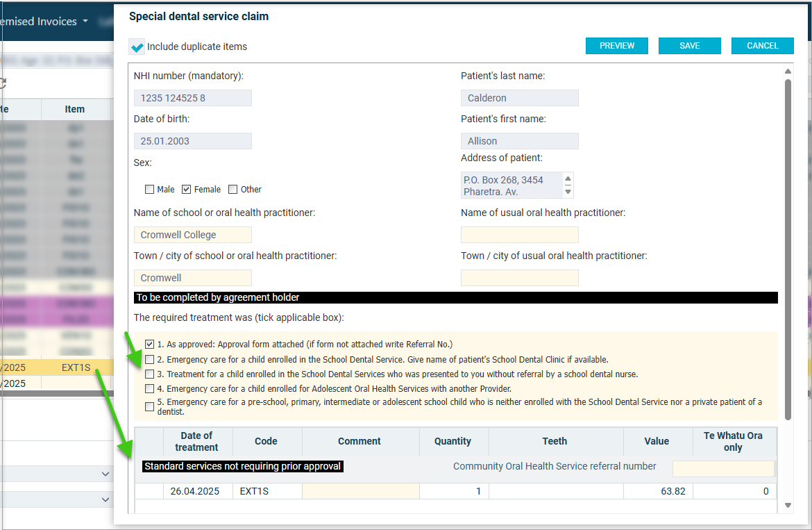Expand the upper chevron in the background panel
Image resolution: width=812 pixels, height=530 pixels.
tap(105, 474)
